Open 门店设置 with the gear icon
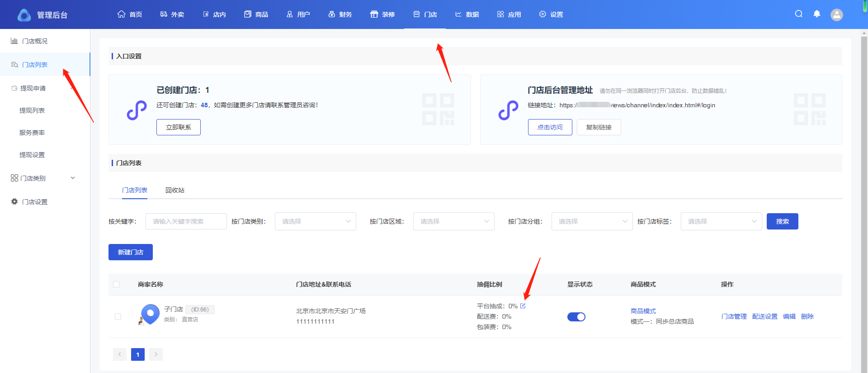868x373 pixels. (x=15, y=202)
